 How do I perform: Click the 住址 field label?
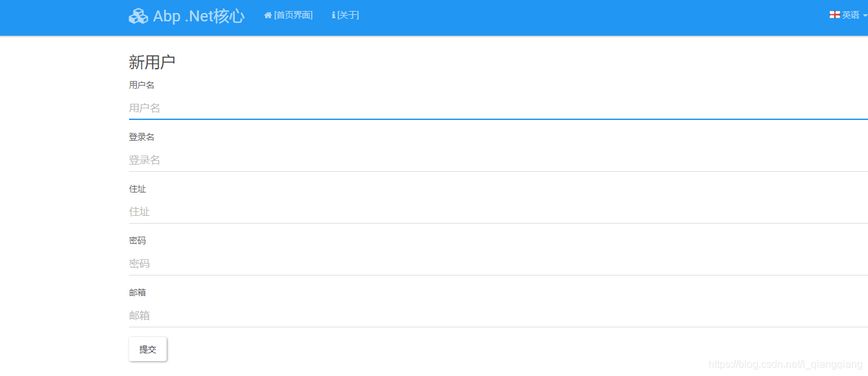137,189
